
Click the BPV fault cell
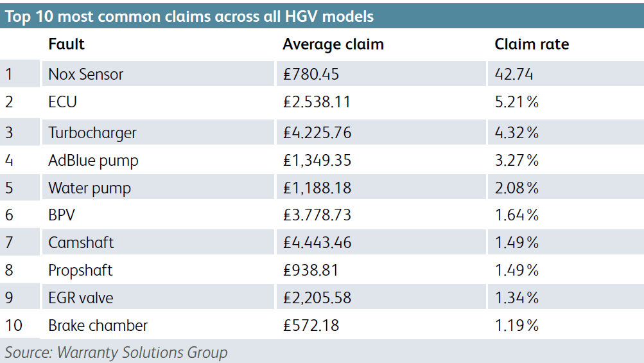(63, 215)
